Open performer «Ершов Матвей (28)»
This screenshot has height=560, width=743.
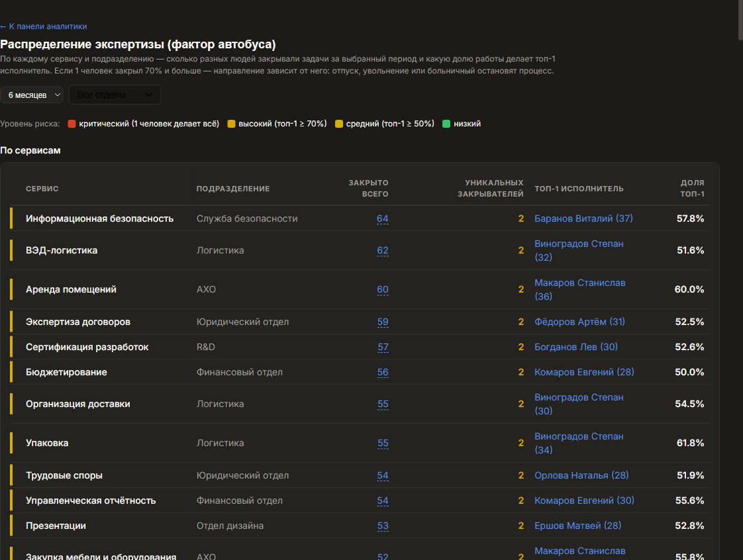577,526
